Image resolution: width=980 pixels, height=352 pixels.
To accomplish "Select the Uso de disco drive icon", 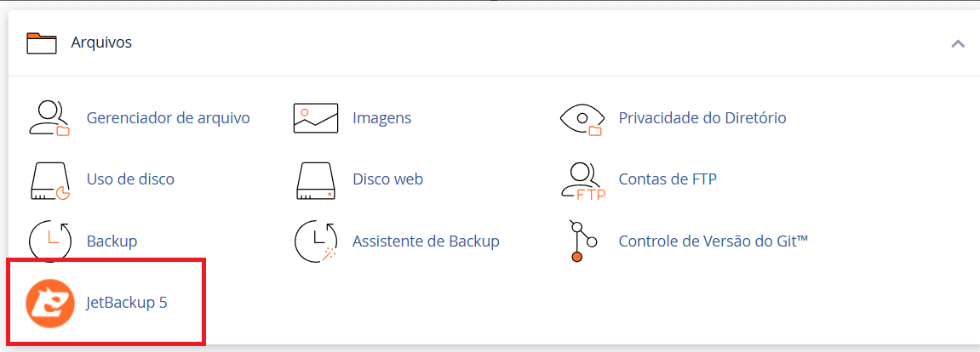I will click(x=49, y=179).
